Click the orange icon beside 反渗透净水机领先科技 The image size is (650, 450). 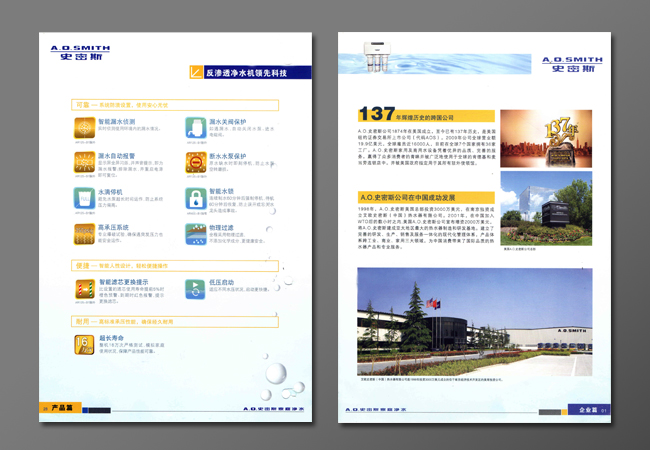coord(196,72)
